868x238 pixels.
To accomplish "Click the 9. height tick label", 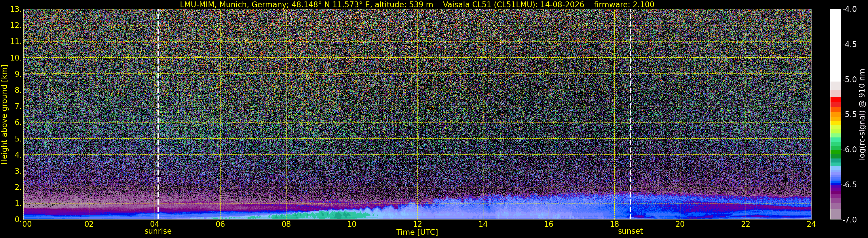I will click(x=18, y=74).
